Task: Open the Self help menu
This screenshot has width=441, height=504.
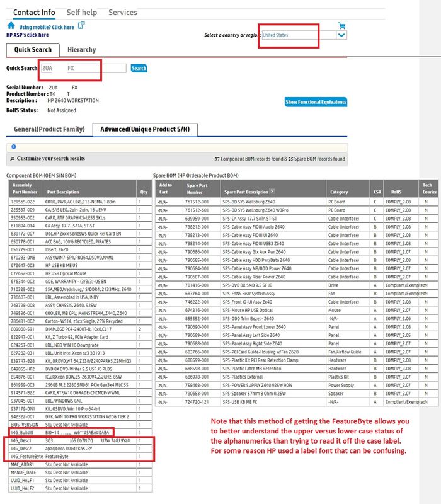Action: pyautogui.click(x=82, y=13)
